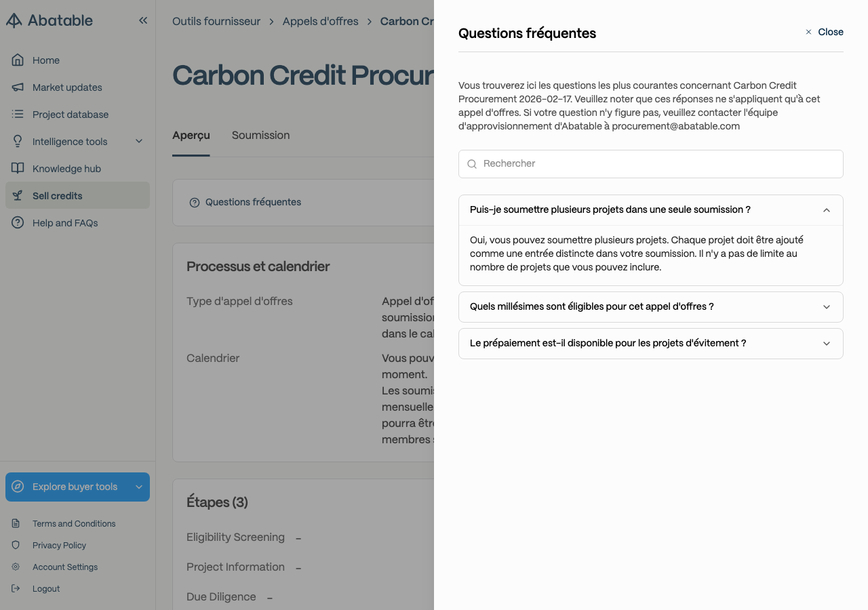The width and height of the screenshot is (868, 610).
Task: Click the Home house icon
Action: (18, 60)
